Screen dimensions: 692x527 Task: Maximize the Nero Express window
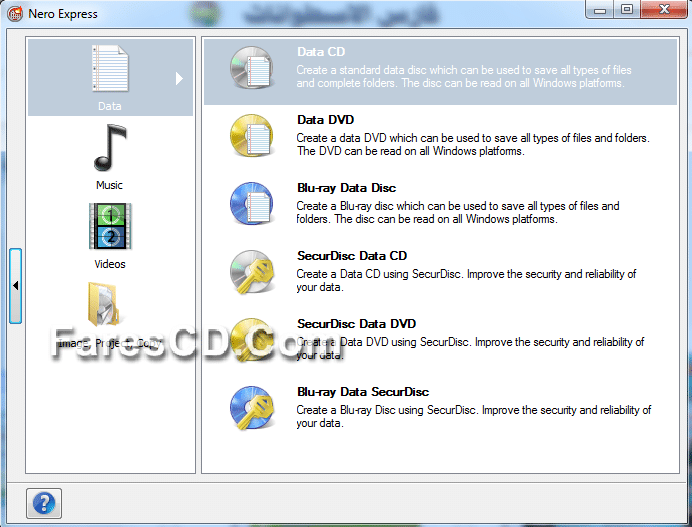click(x=627, y=10)
